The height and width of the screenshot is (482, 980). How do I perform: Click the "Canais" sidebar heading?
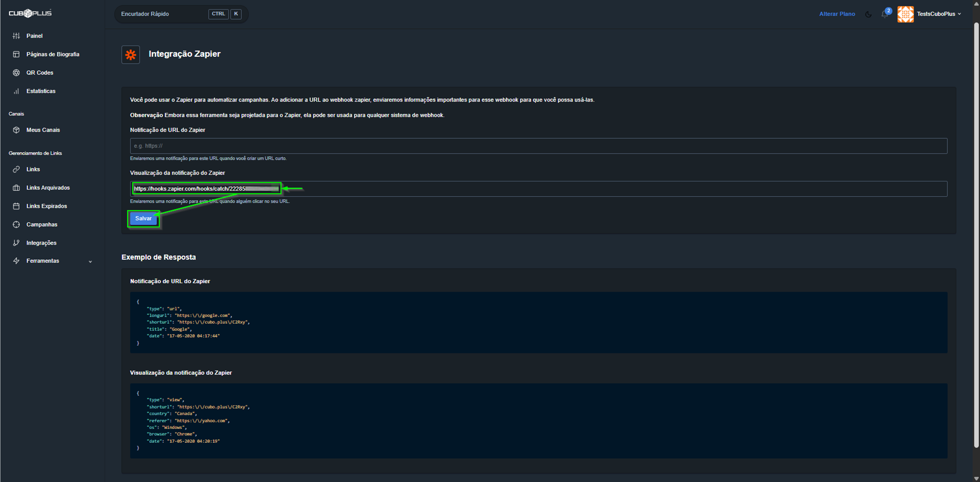(x=16, y=114)
